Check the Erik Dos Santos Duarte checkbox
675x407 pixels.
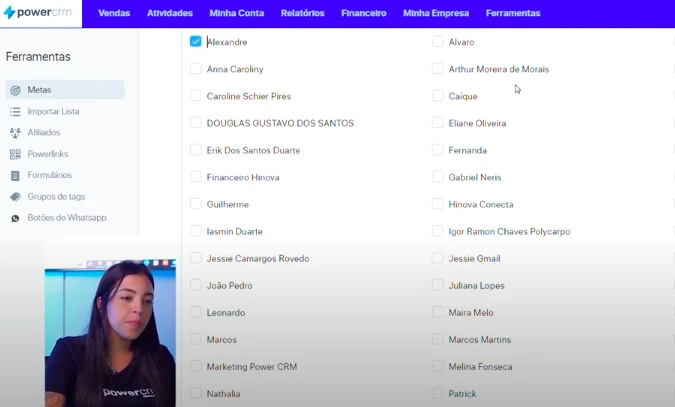[x=195, y=150]
